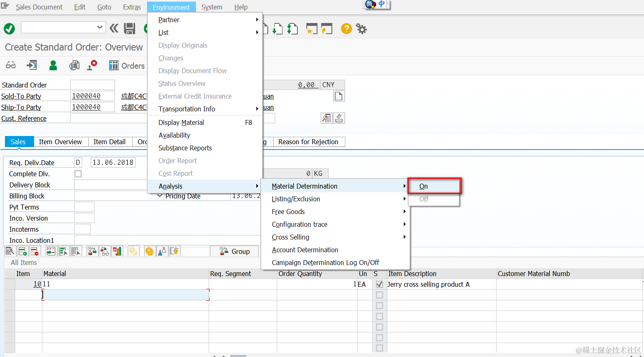Open Customize Local Layout gear icon
Screen dimensions: 644x357
click(361, 28)
